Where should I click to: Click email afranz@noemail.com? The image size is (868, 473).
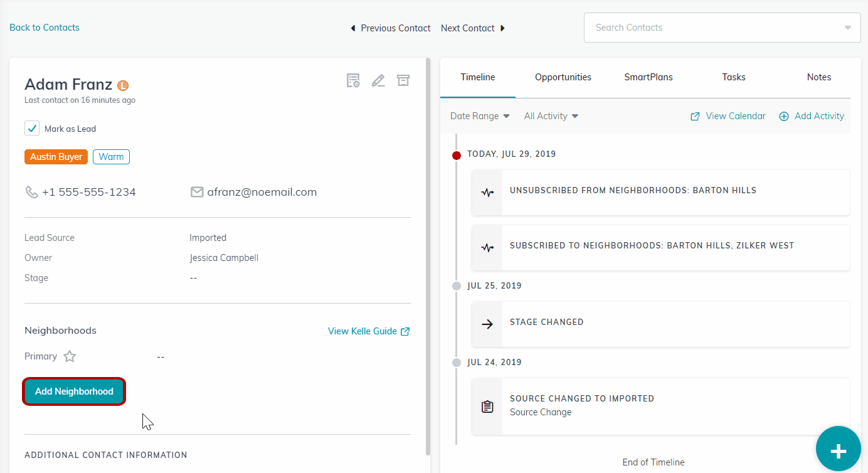262,192
